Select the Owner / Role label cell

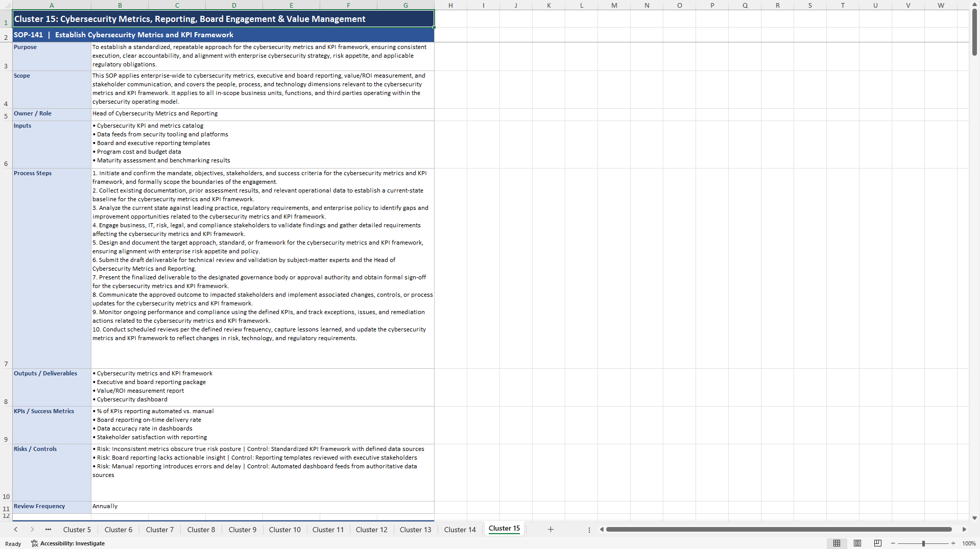(x=52, y=114)
